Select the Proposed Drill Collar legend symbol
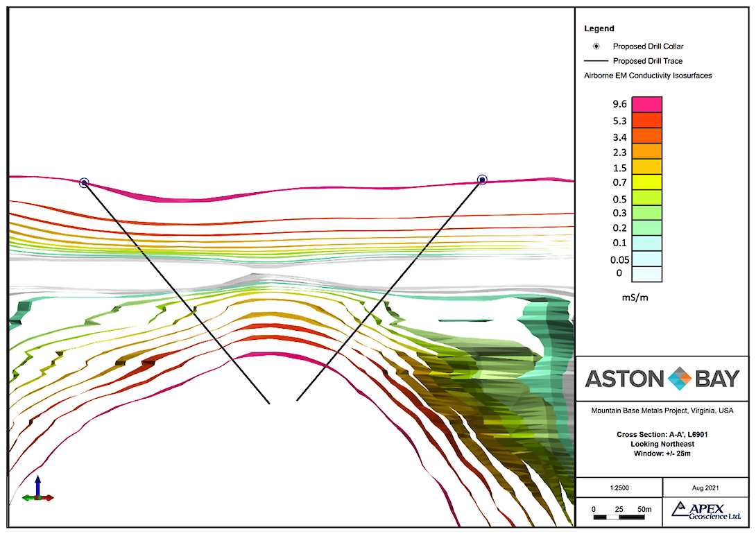The height and width of the screenshot is (534, 756). pyautogui.click(x=597, y=46)
